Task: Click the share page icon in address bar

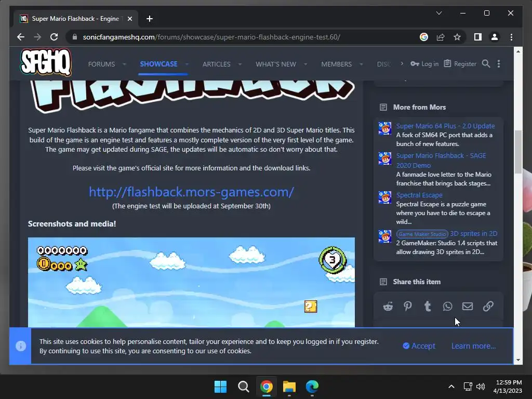Action: click(441, 37)
